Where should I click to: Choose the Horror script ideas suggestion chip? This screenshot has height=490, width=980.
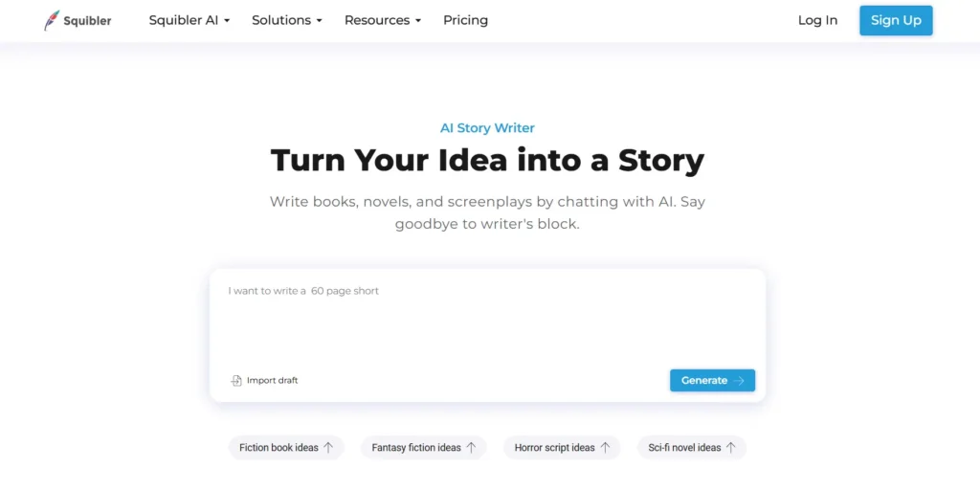coord(554,447)
